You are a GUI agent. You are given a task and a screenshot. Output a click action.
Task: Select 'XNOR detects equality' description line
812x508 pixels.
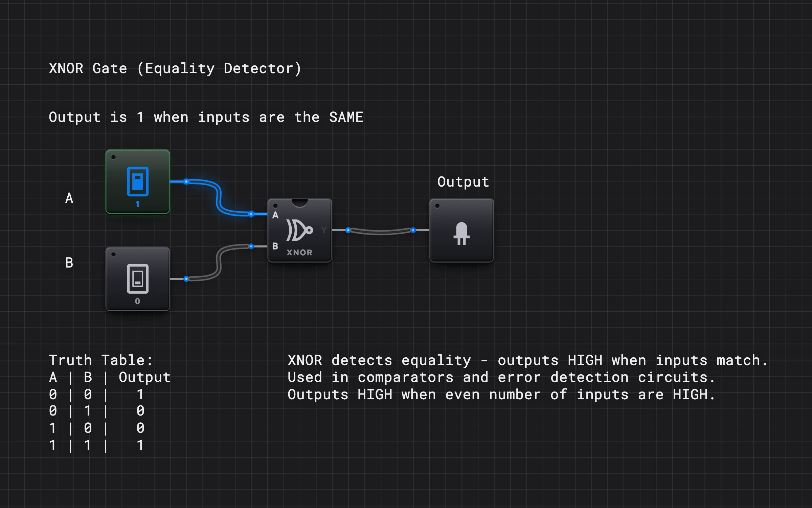click(528, 361)
